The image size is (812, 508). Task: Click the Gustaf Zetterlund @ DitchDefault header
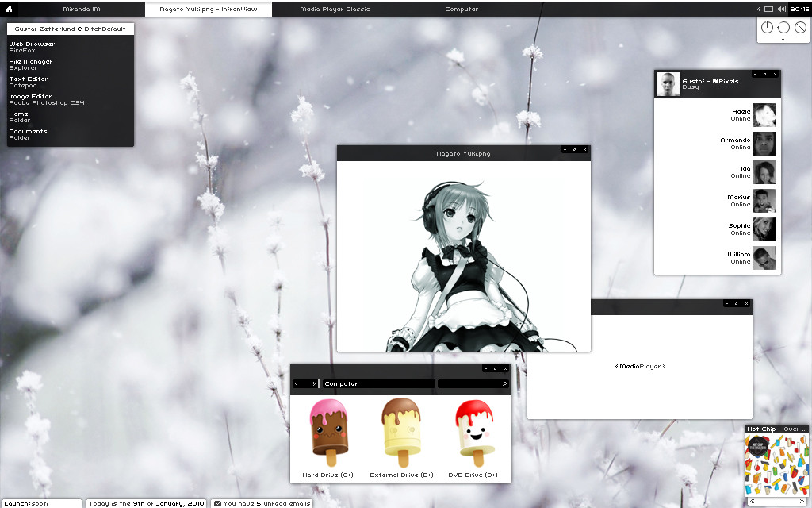click(x=71, y=29)
